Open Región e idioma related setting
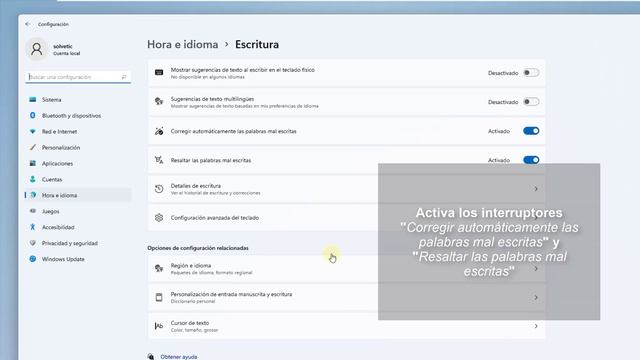This screenshot has height=360, width=640. [x=347, y=269]
